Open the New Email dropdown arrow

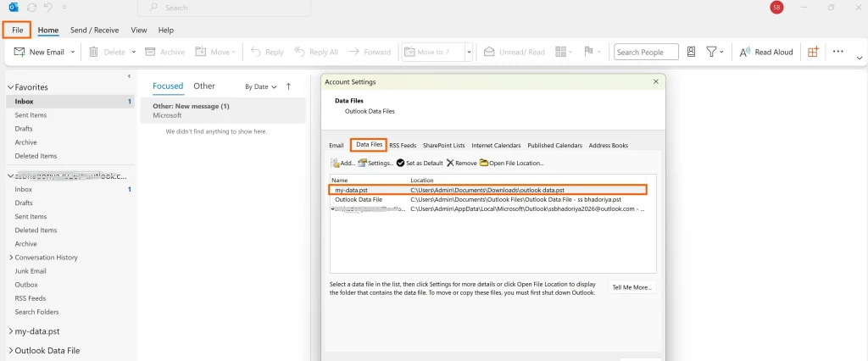tap(73, 52)
